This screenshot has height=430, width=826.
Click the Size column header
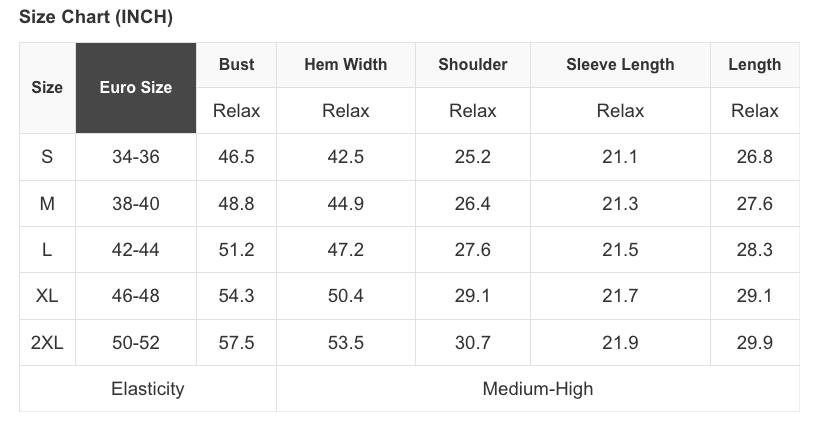click(x=47, y=88)
